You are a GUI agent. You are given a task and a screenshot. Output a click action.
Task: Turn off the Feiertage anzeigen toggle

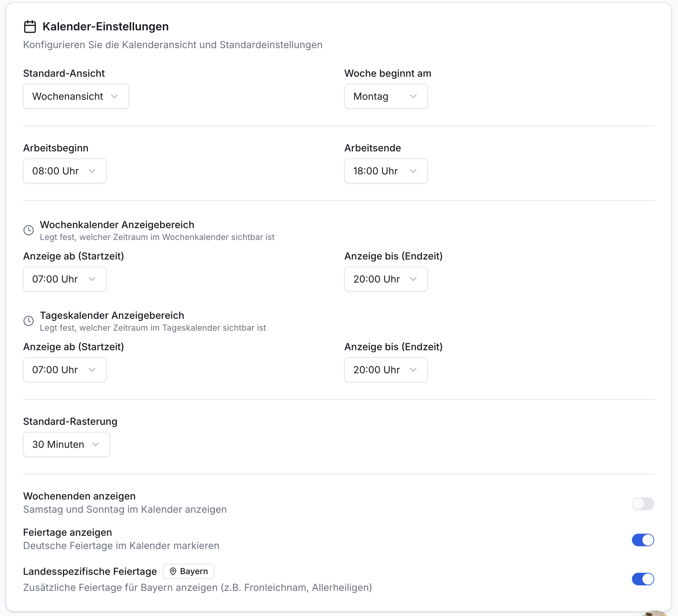point(643,540)
